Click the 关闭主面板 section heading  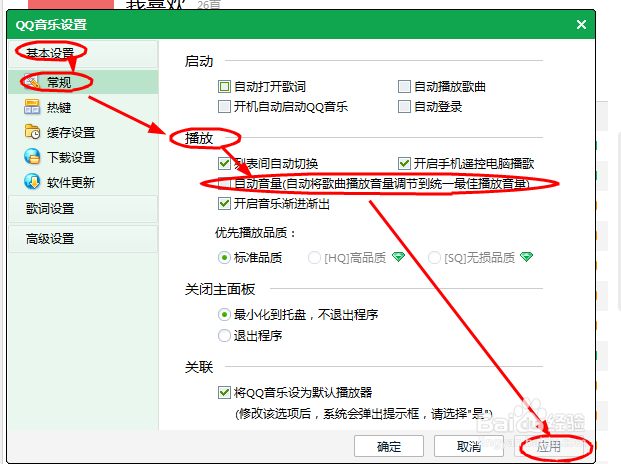220,289
